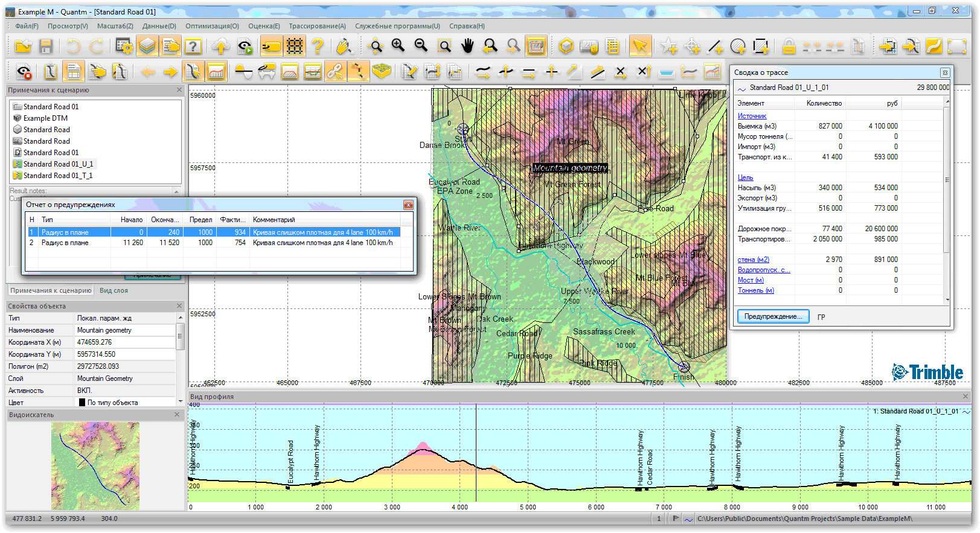Image resolution: width=980 pixels, height=533 pixels.
Task: Open the Водопропуск link
Action: click(763, 270)
